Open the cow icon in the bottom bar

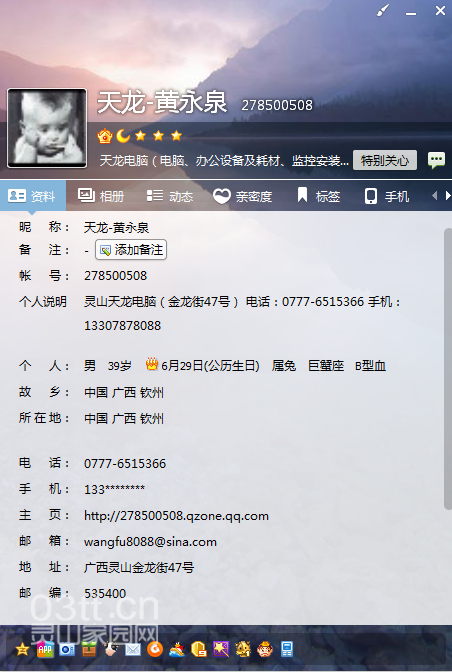(111, 649)
